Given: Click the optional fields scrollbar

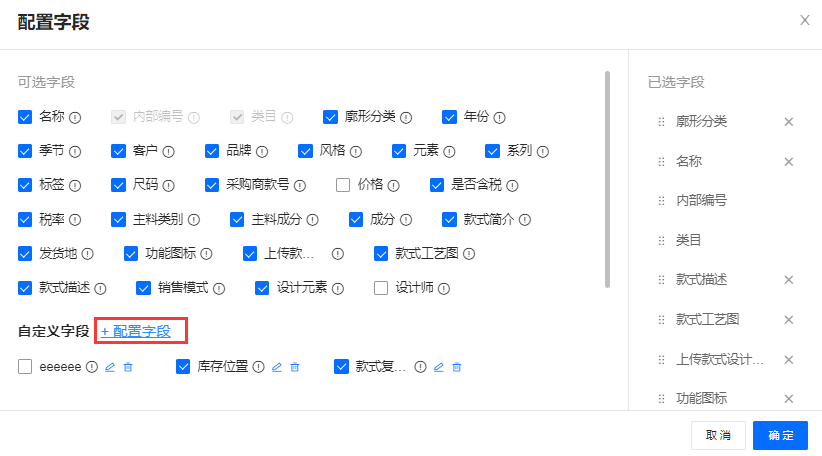Looking at the screenshot, I should (607, 178).
